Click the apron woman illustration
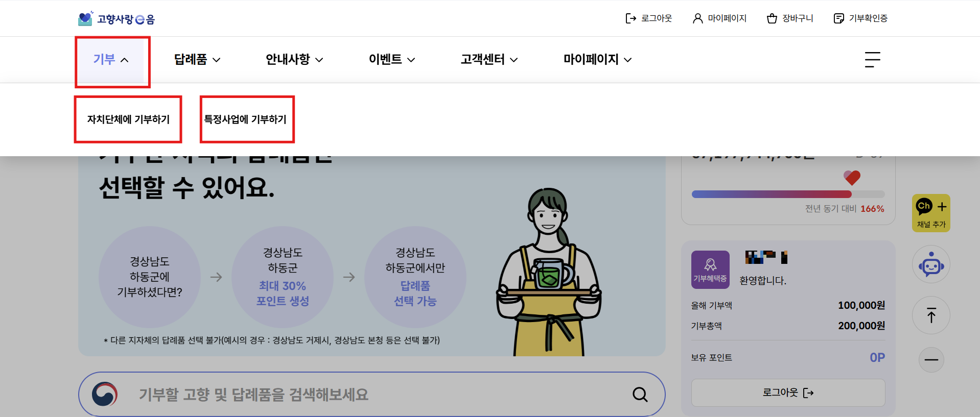980x417 pixels. coord(548,272)
